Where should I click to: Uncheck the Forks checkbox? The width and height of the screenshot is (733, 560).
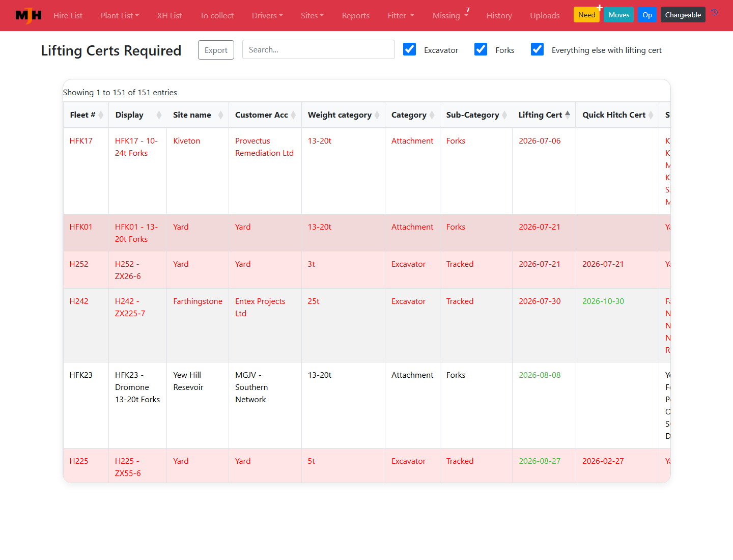(481, 49)
